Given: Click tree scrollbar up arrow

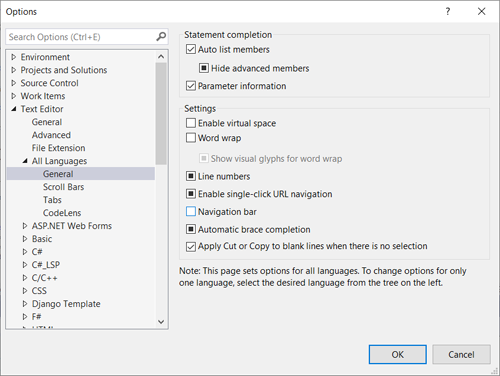Looking at the screenshot, I should tap(161, 57).
